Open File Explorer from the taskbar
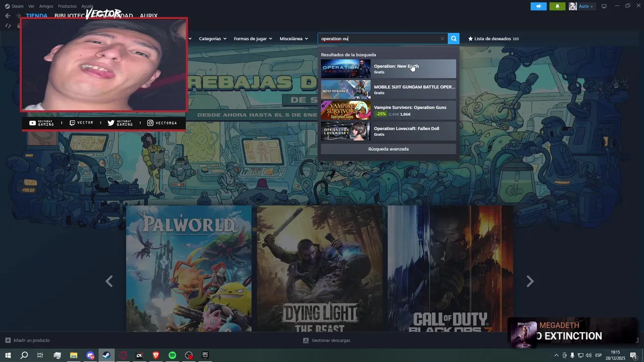Image resolution: width=644 pixels, height=362 pixels. (x=73, y=355)
